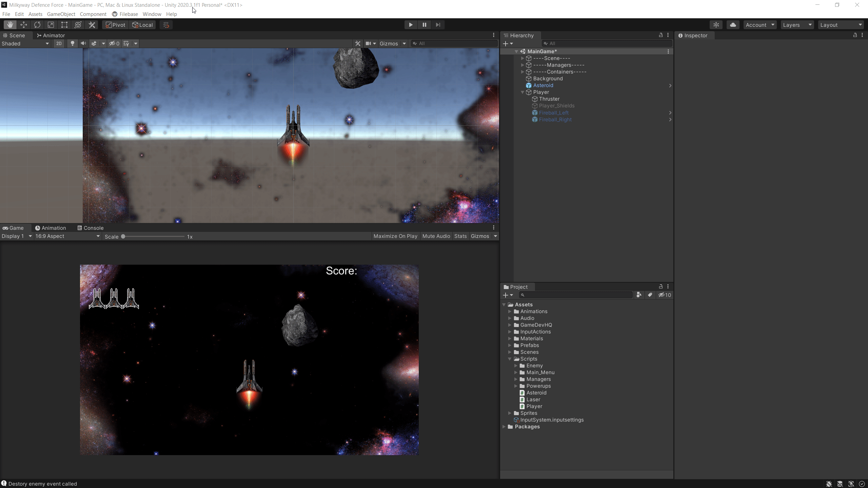Viewport: 868px width, 488px height.
Task: Select the Hand tool in the toolbar
Action: coord(10,24)
